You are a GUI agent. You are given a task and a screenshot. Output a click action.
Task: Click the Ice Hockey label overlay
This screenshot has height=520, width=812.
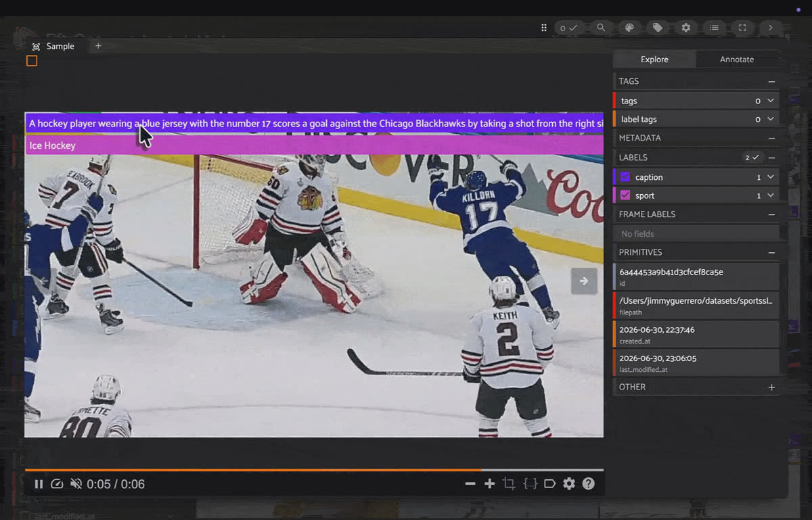(314, 145)
